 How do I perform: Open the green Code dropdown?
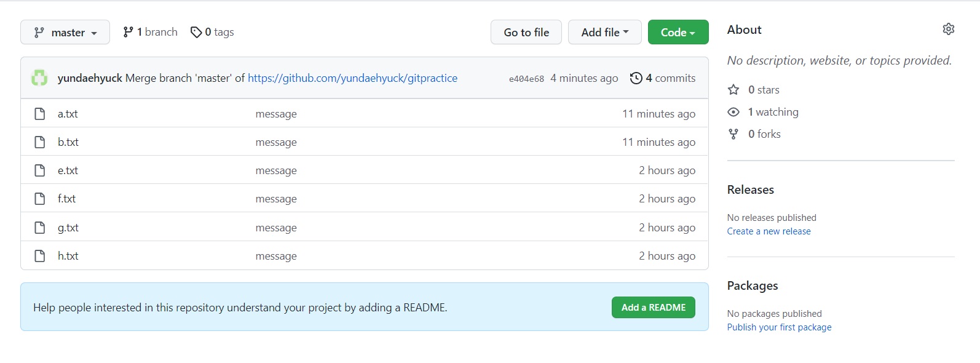(678, 32)
